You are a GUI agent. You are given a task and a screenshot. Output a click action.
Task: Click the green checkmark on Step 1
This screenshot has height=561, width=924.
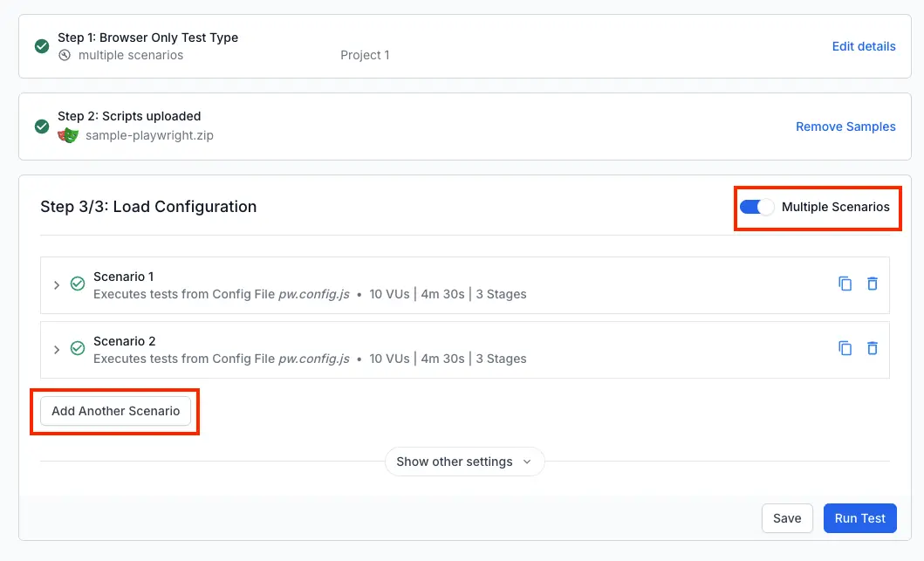[x=41, y=46]
